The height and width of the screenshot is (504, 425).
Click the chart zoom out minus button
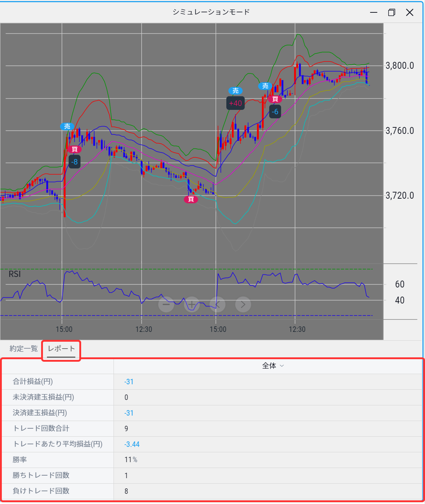click(166, 304)
